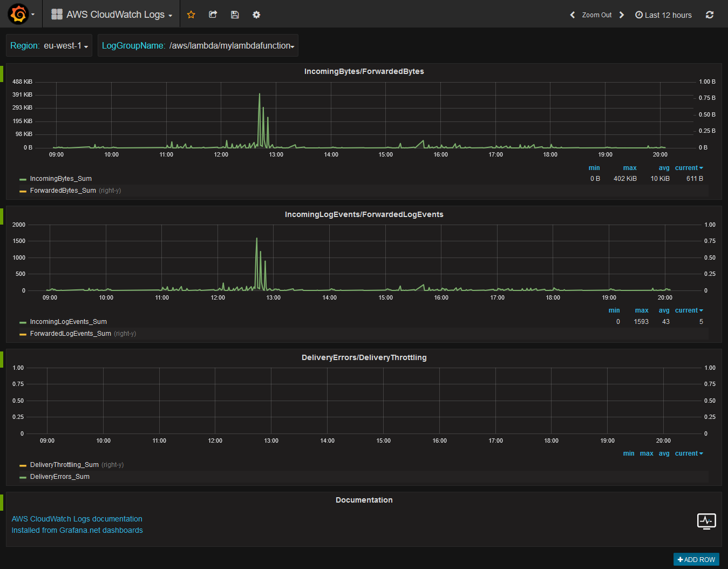Open the share dashboard icon

pos(213,15)
